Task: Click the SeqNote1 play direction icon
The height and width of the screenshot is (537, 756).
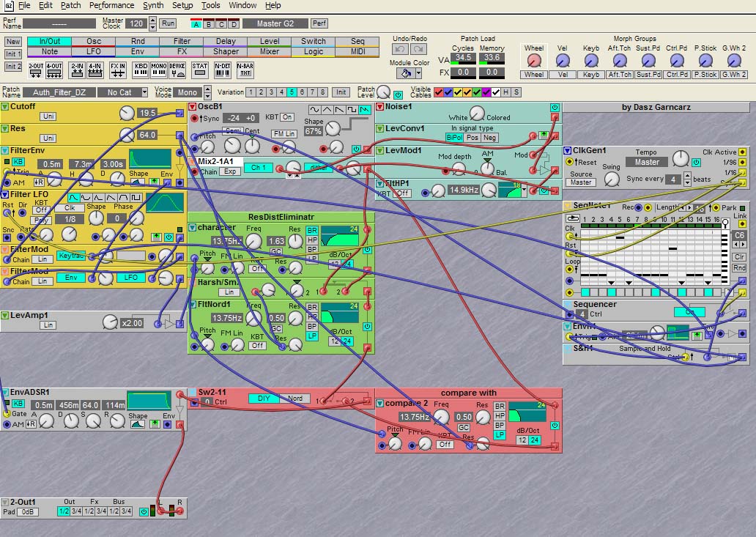Action: pyautogui.click(x=572, y=218)
